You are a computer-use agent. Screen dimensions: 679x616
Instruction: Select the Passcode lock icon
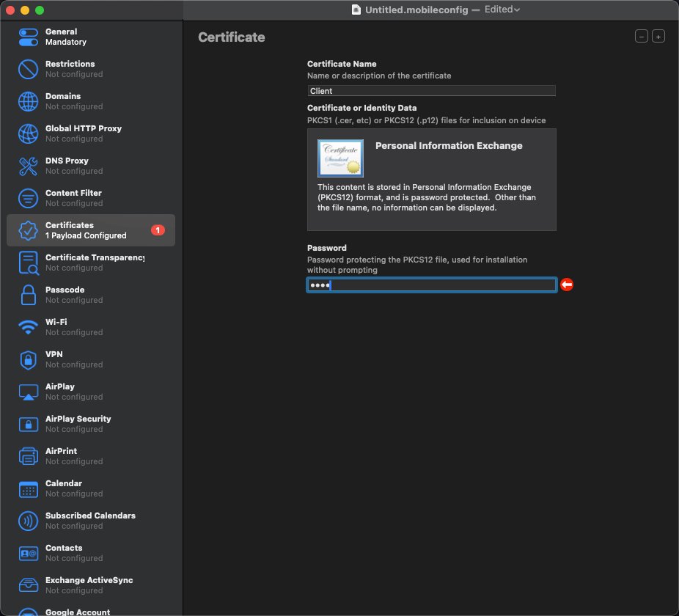click(28, 296)
